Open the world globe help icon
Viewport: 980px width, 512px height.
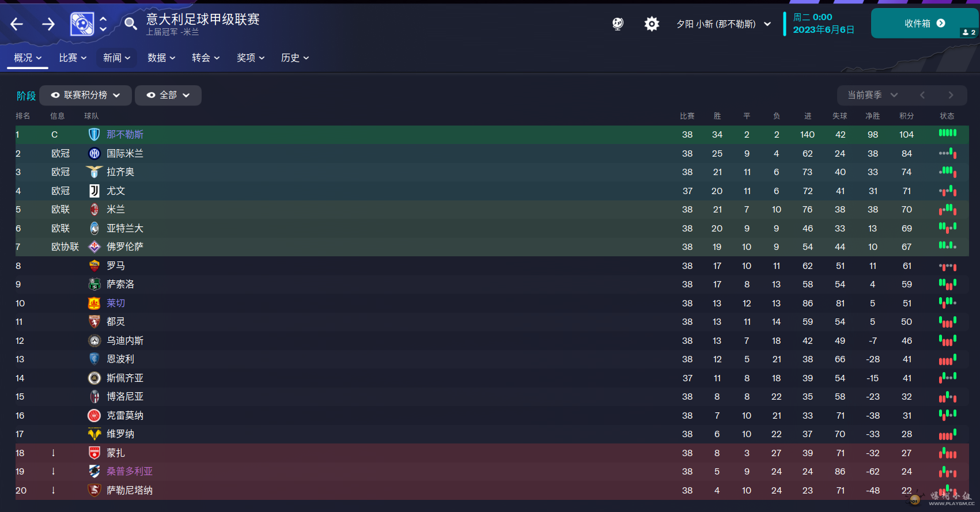click(618, 24)
